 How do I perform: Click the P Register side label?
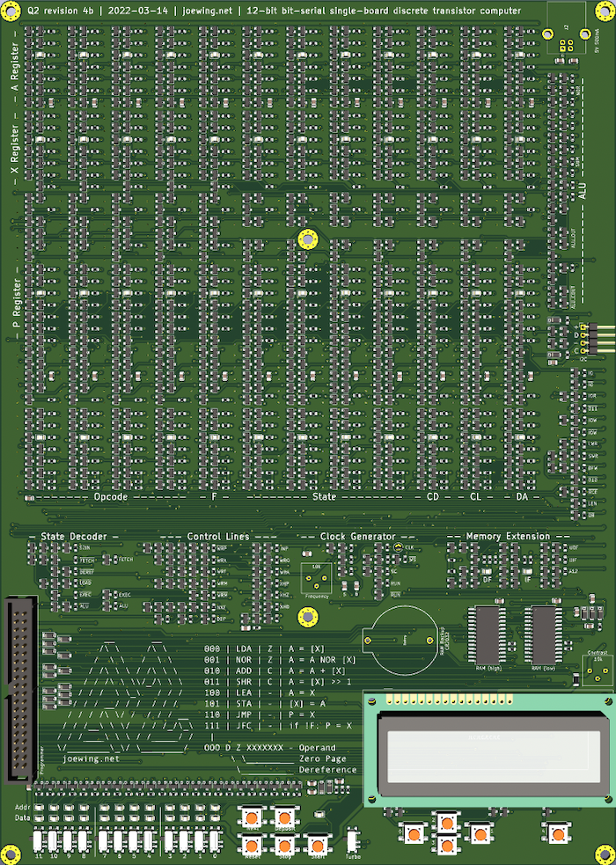coord(17,303)
